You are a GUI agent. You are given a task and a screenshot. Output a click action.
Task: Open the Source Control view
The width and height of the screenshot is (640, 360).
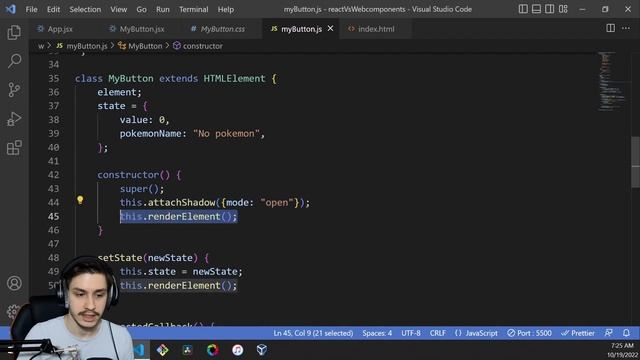point(14,90)
